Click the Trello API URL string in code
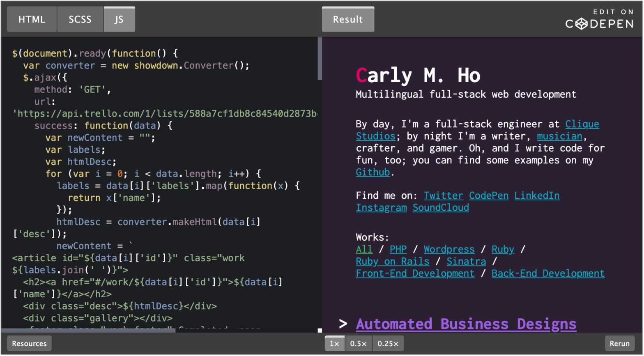Image resolution: width=644 pixels, height=356 pixels. (x=165, y=114)
